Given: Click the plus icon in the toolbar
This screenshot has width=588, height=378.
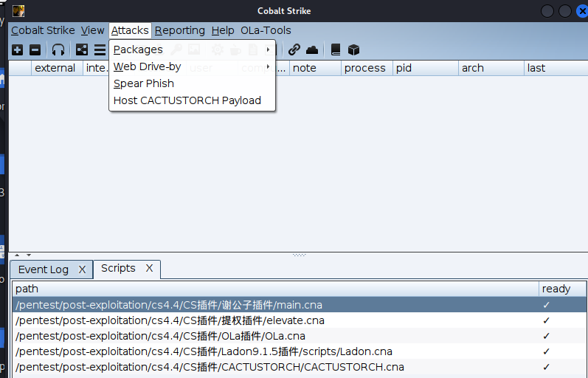Looking at the screenshot, I should click(18, 50).
